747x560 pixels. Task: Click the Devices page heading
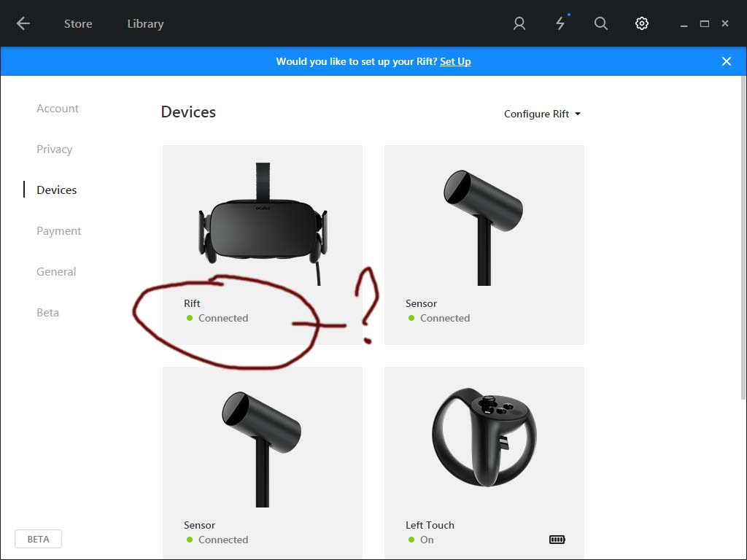click(x=188, y=112)
